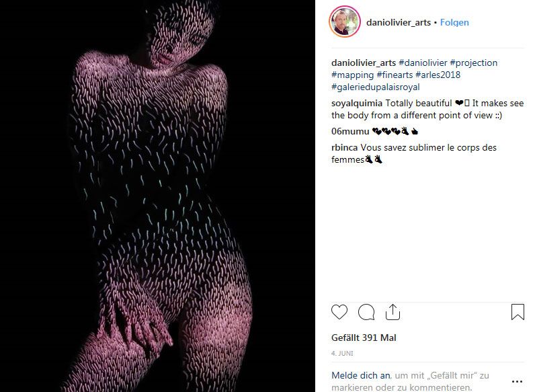This screenshot has width=535, height=392.
Task: Open the #mapping hashtag
Action: point(352,75)
